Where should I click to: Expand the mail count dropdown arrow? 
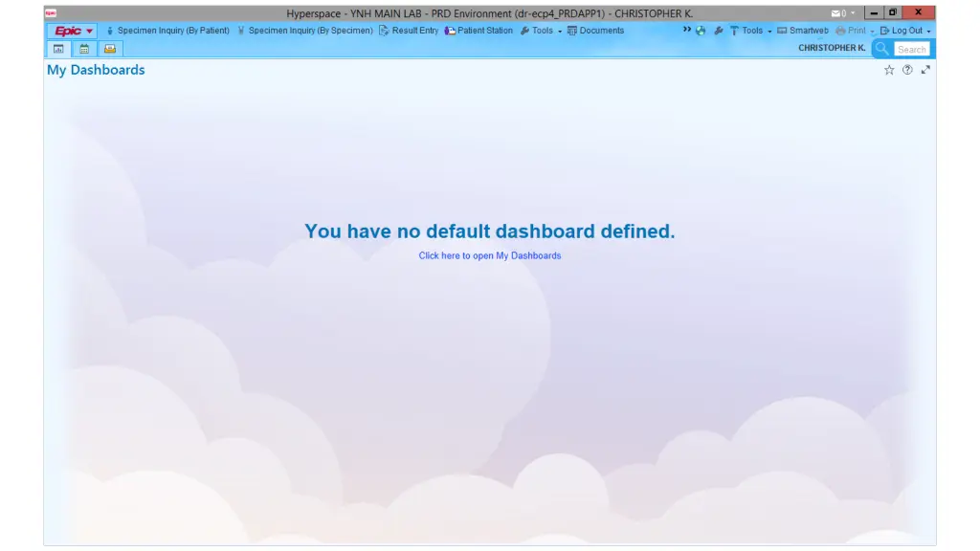tap(853, 13)
